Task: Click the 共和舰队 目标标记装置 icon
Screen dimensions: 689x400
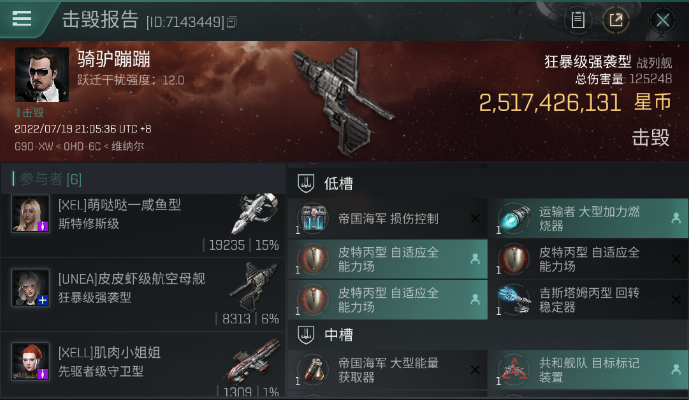Action: click(x=514, y=370)
